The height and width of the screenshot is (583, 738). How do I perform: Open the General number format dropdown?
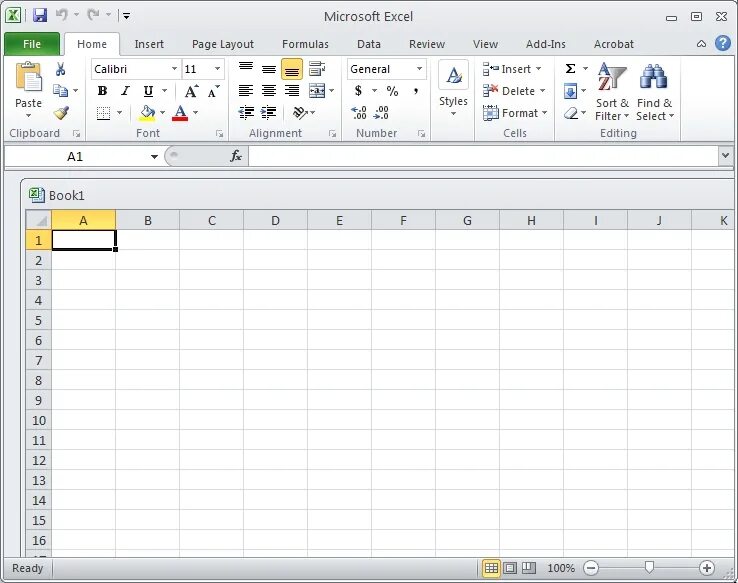419,69
